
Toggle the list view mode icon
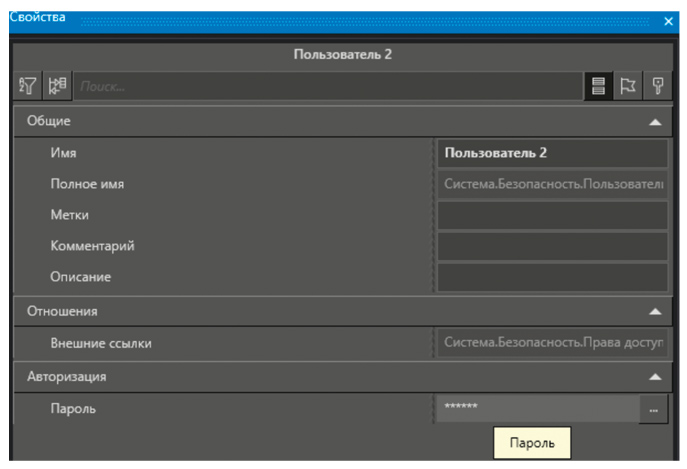[600, 87]
